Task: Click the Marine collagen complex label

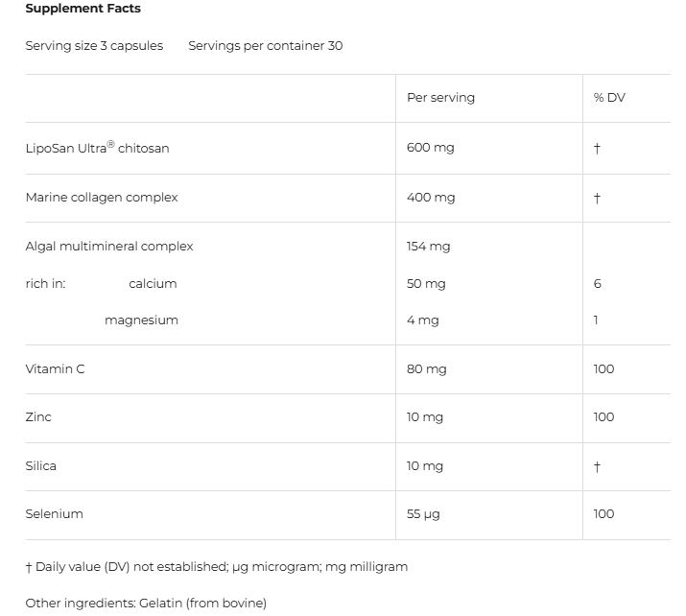Action: (x=102, y=198)
